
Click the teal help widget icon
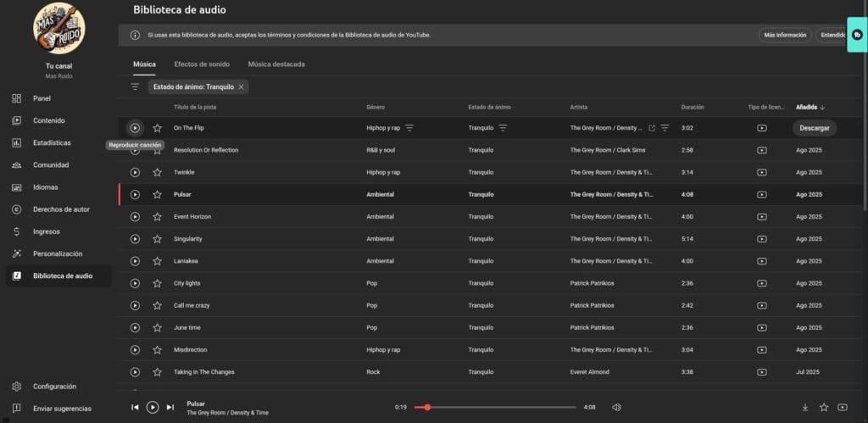tap(858, 34)
